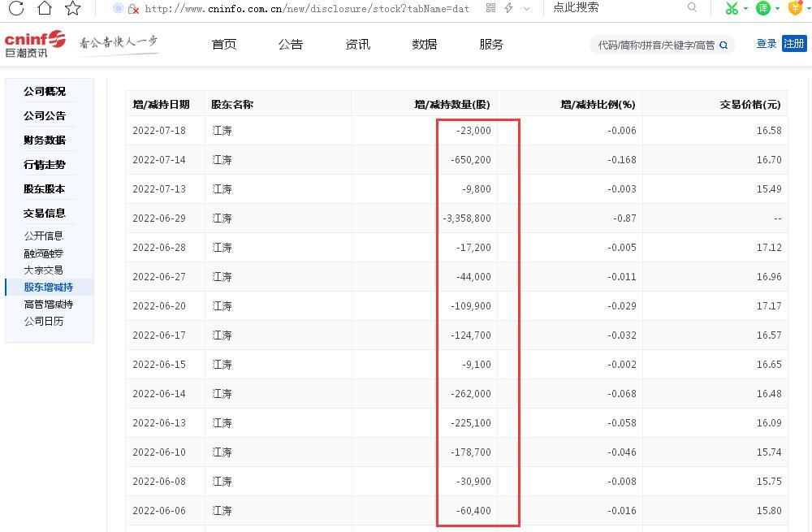Click quantity cell -124,700
Viewport: 812px width, 532px height.
pos(471,335)
